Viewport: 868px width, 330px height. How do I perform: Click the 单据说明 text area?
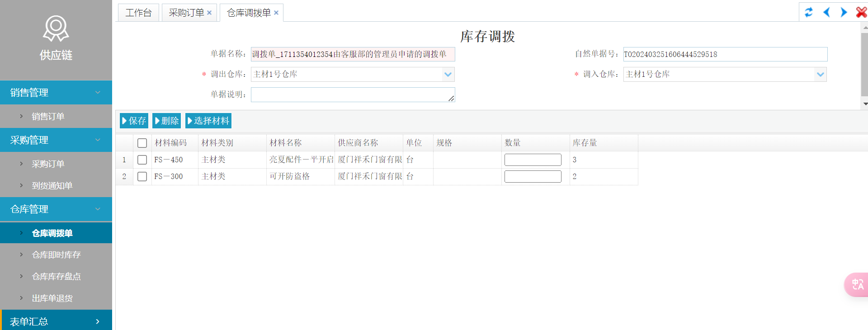point(353,94)
